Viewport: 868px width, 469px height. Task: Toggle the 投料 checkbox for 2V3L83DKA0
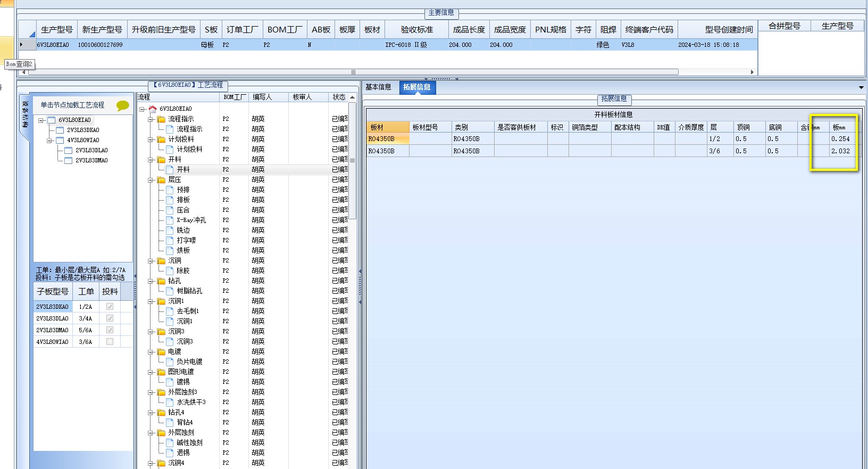(x=110, y=307)
